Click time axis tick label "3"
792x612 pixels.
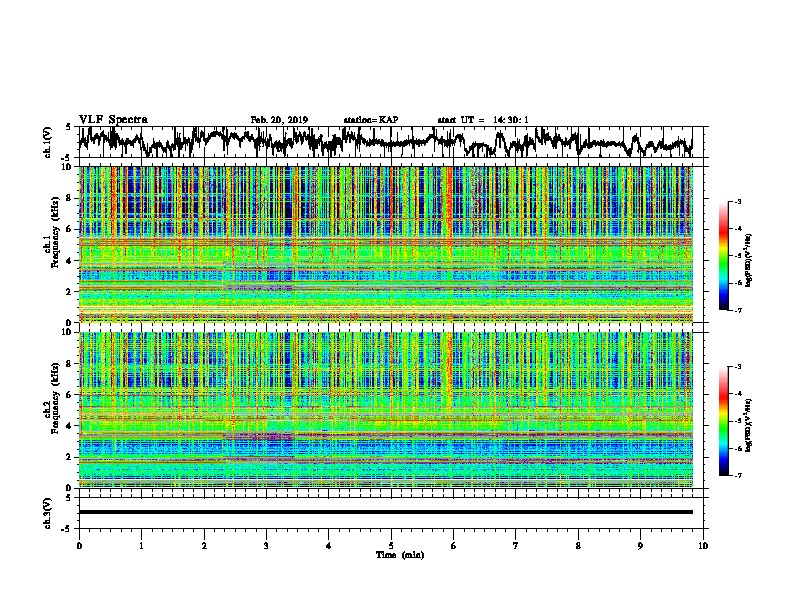tap(266, 546)
